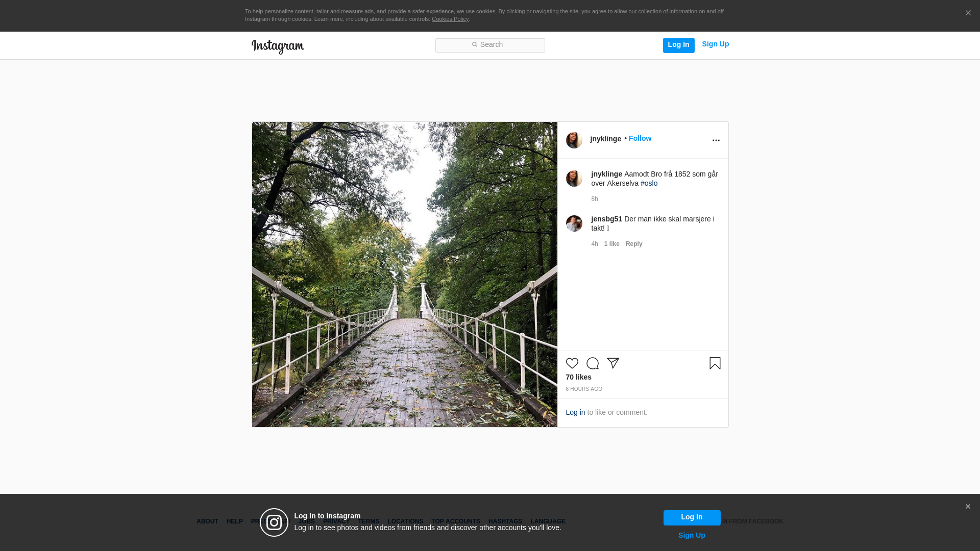This screenshot has width=980, height=551.
Task: Click the share paper plane icon
Action: pos(613,363)
